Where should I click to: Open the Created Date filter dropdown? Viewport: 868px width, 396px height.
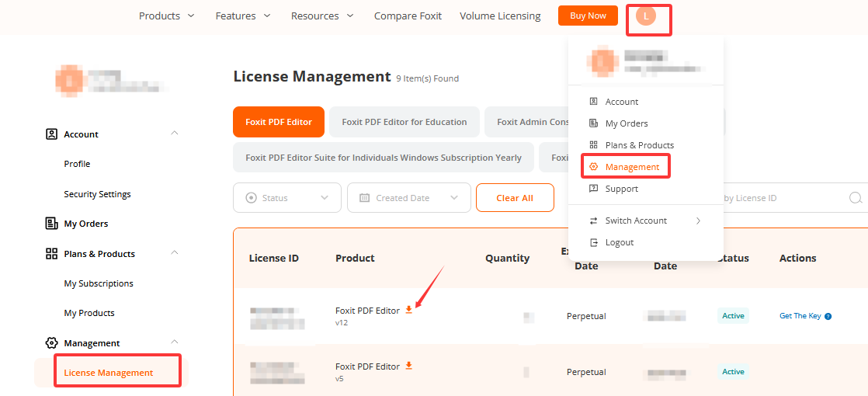[408, 198]
